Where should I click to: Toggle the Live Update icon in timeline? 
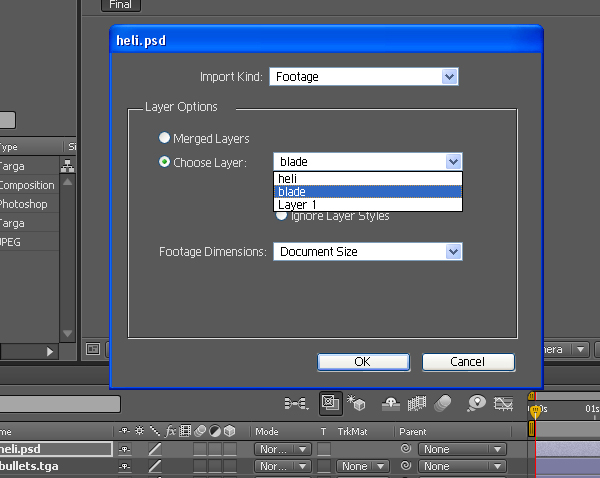click(331, 403)
